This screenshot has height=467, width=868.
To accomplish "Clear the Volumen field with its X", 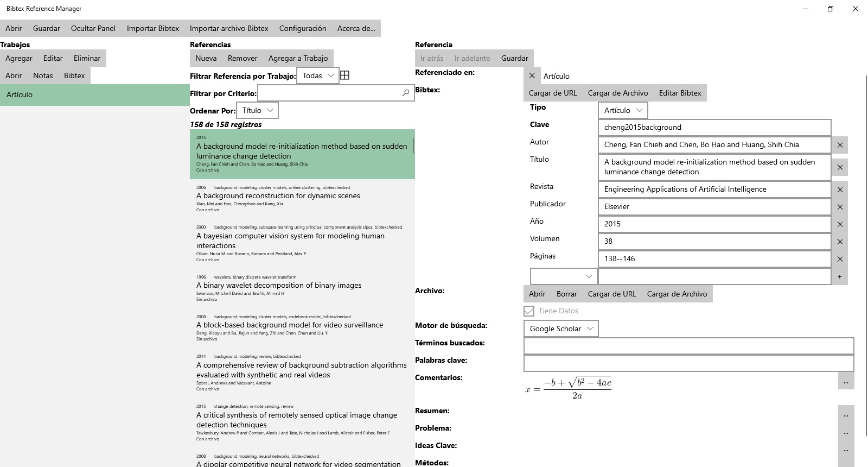I will point(840,242).
